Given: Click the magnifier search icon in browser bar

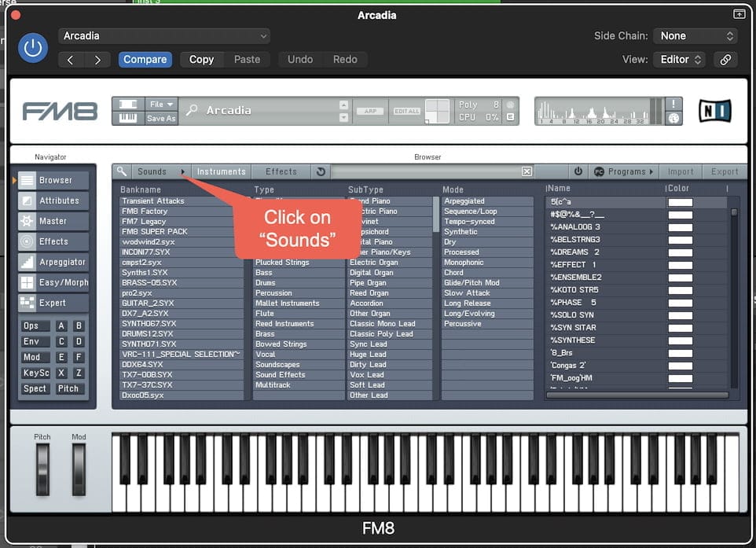Looking at the screenshot, I should tap(122, 171).
